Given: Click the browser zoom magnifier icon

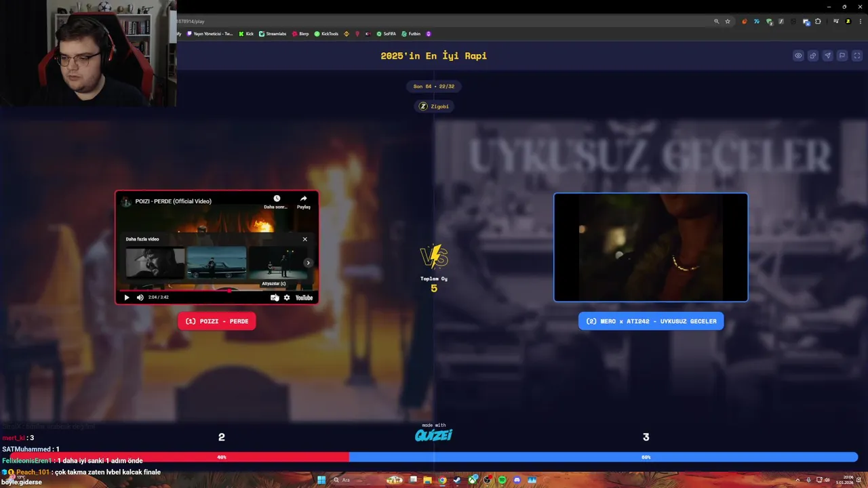Looking at the screenshot, I should click(716, 22).
